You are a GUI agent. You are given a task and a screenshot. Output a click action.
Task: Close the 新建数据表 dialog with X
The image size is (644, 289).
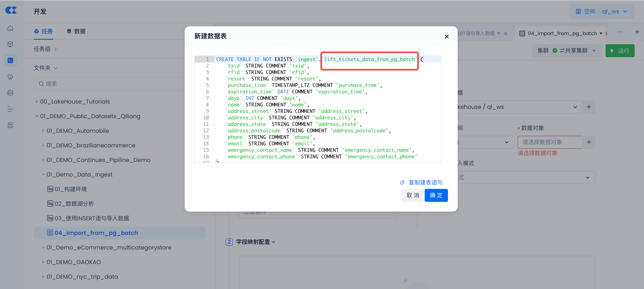tap(447, 36)
